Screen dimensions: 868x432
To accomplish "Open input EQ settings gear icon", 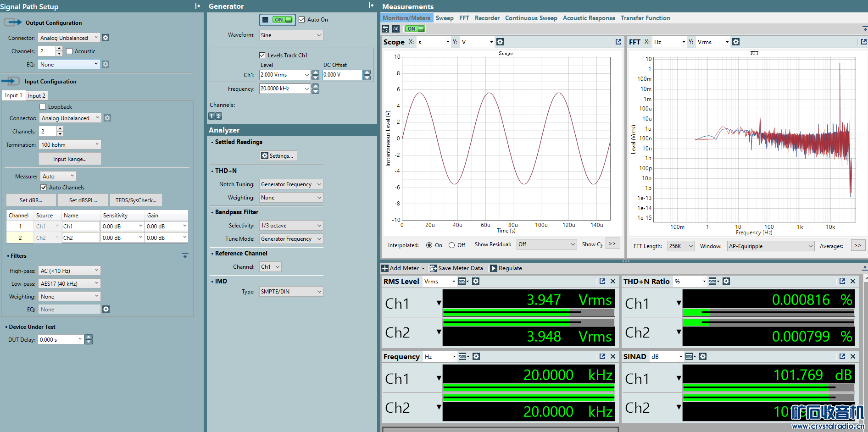I will (x=106, y=309).
